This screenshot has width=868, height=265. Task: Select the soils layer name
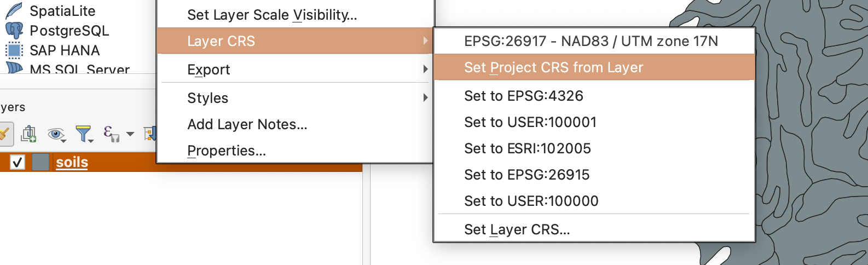tap(72, 162)
